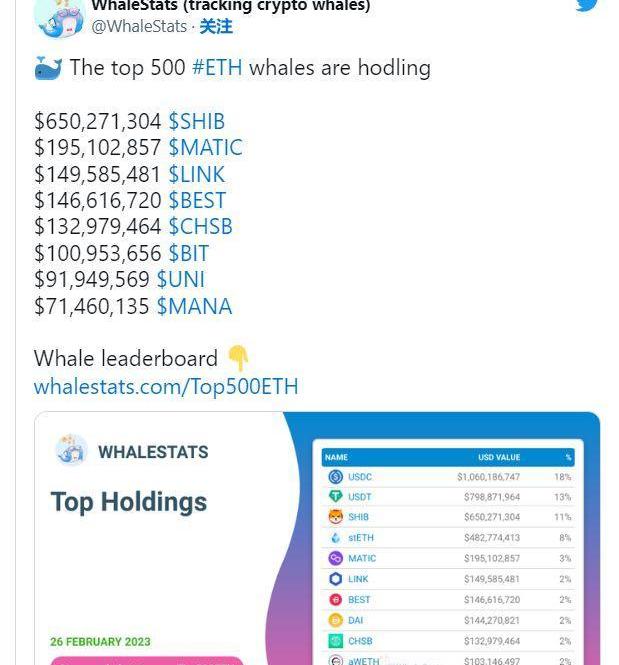The width and height of the screenshot is (619, 665).
Task: Click the stETH token icon
Action: (336, 538)
